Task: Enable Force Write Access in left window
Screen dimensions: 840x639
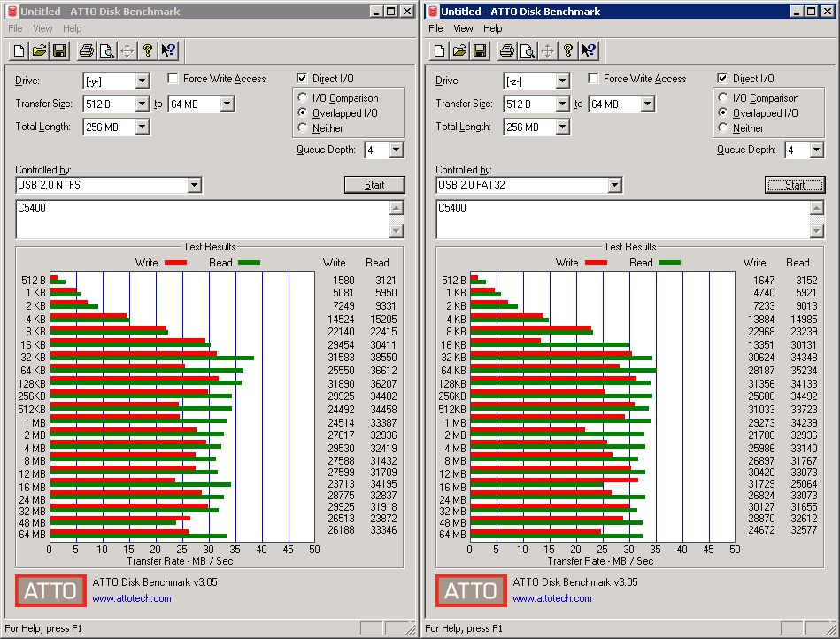Action: [173, 78]
